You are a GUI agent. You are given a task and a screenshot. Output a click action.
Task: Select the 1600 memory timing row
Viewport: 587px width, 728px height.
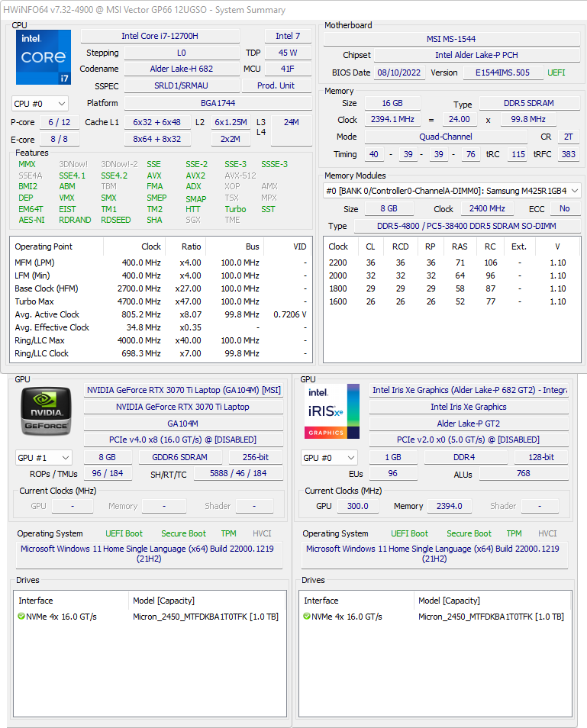click(452, 301)
